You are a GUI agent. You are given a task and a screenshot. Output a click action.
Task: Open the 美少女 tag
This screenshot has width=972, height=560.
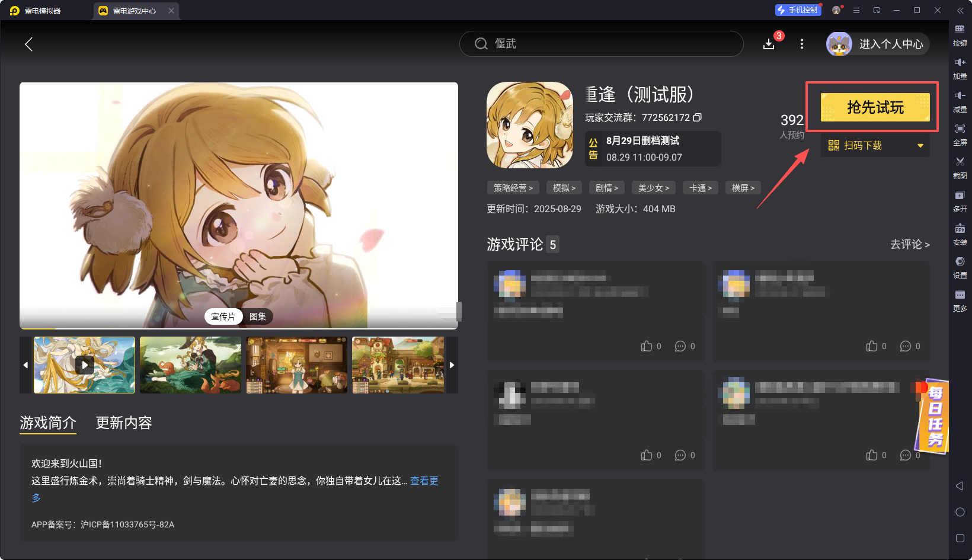654,188
